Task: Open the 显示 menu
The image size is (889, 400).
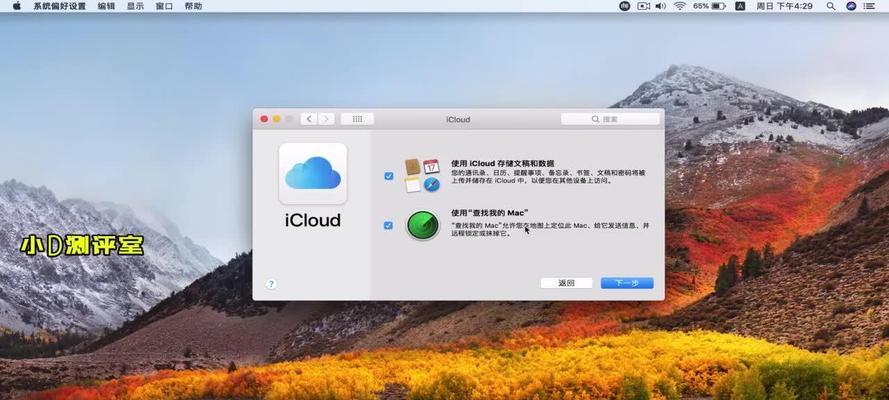Action: 135,6
